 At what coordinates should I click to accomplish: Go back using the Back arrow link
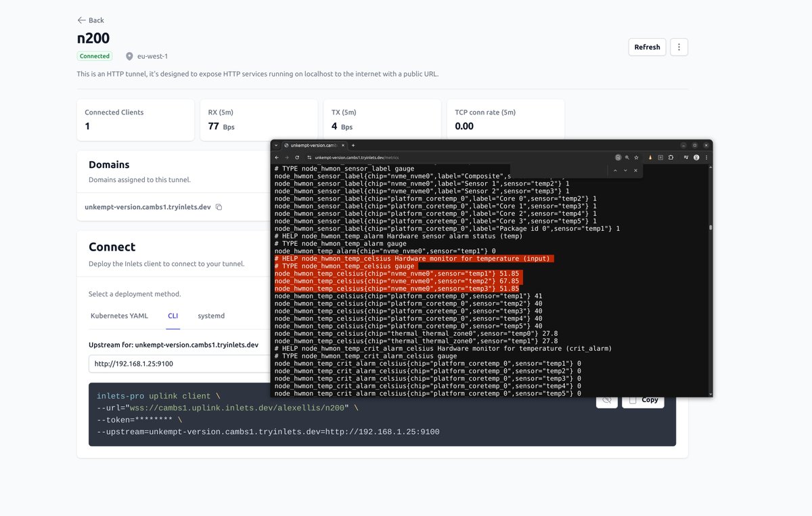pos(91,20)
